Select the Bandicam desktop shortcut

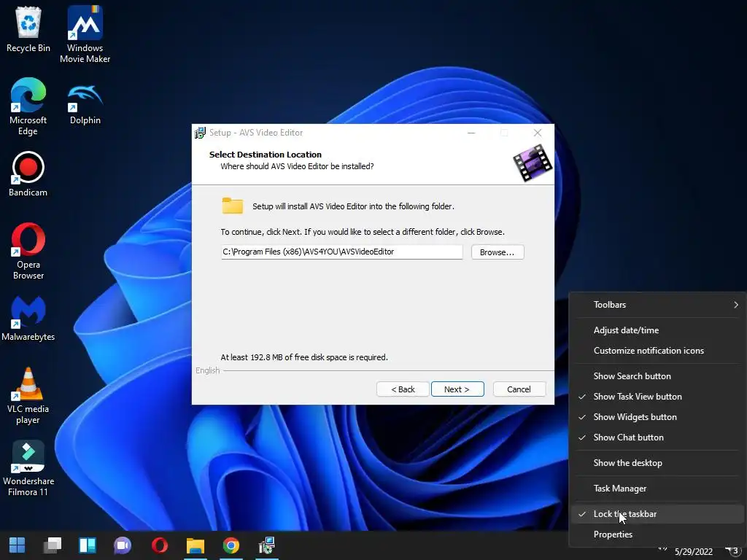(28, 174)
